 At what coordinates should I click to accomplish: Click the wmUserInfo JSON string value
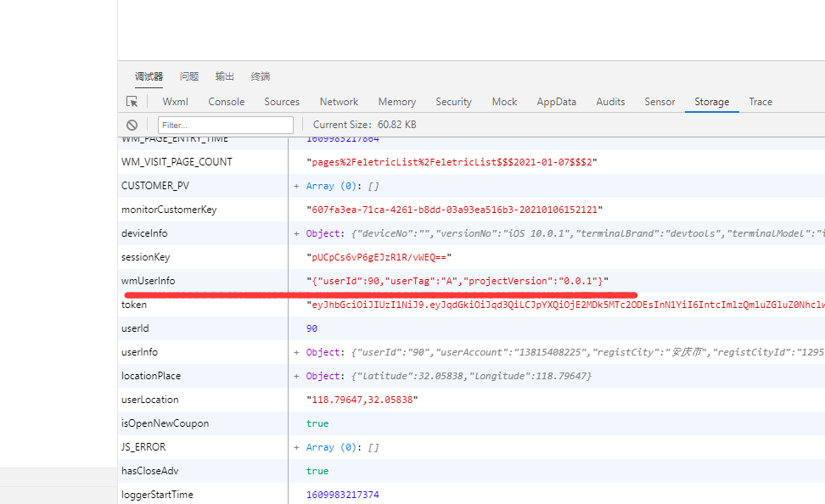pyautogui.click(x=457, y=281)
